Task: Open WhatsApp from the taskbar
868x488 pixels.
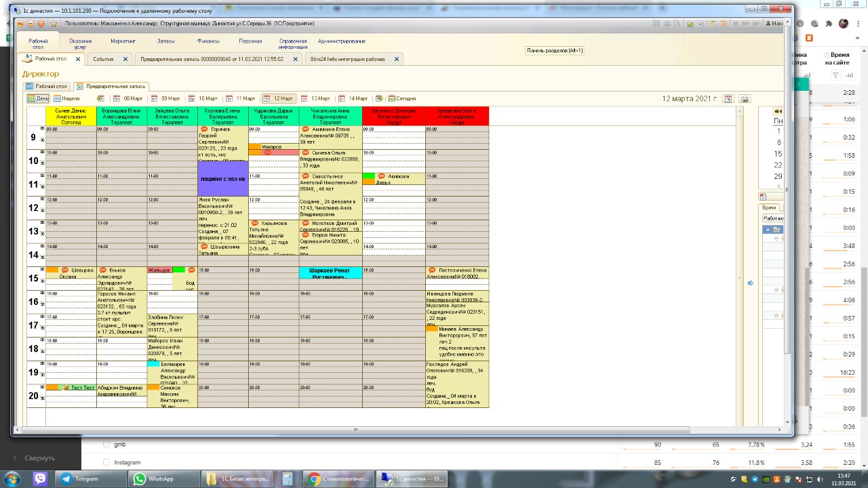Action: (154, 479)
